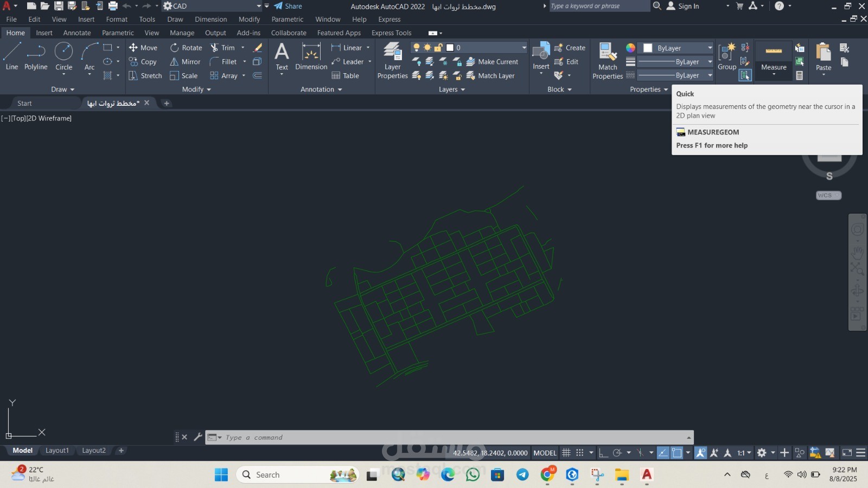Open Layer Properties manager
The image size is (868, 488).
[392, 61]
